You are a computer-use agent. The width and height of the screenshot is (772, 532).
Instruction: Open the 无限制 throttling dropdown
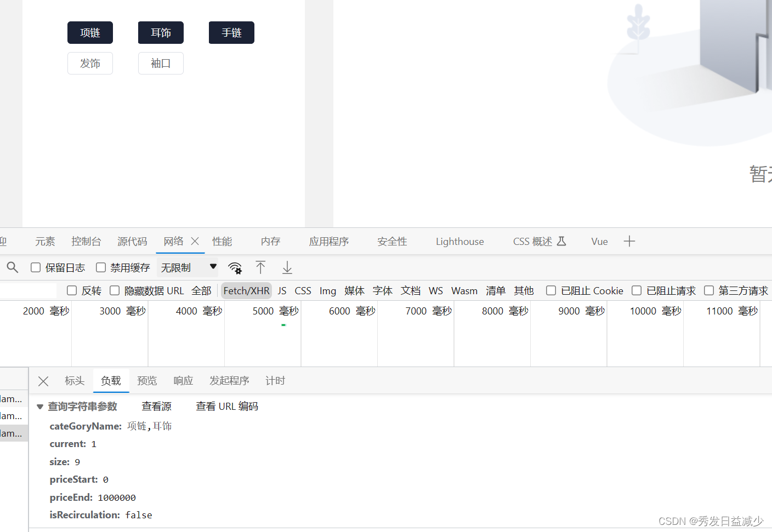coord(186,267)
